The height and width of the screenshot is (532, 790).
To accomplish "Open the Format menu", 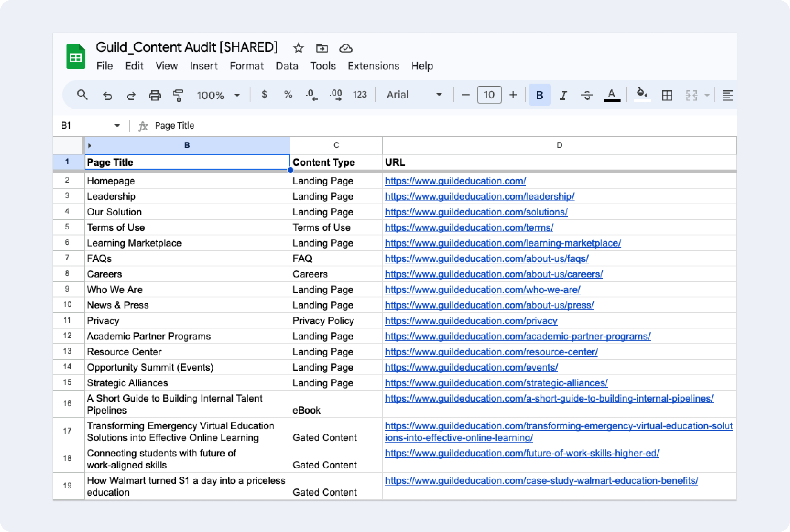I will tap(247, 66).
